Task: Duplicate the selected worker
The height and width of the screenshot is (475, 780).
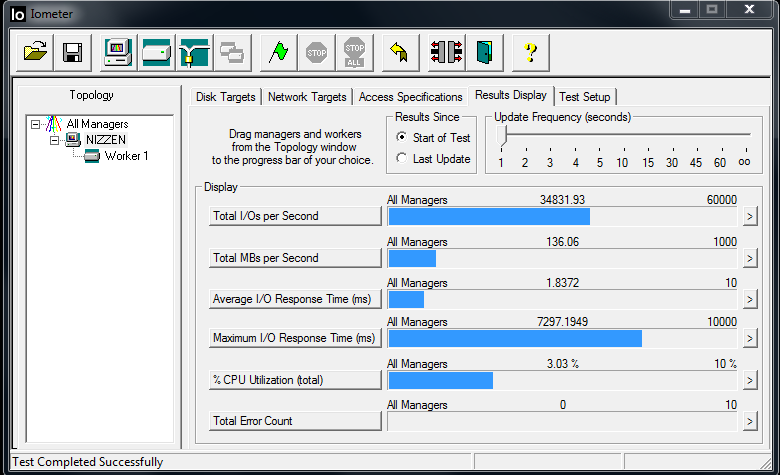Action: 232,53
